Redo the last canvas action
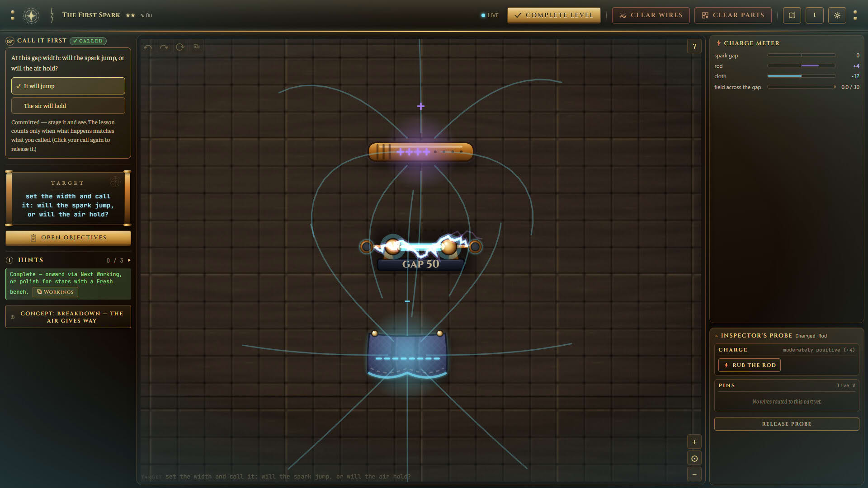This screenshot has width=868, height=488. click(164, 47)
